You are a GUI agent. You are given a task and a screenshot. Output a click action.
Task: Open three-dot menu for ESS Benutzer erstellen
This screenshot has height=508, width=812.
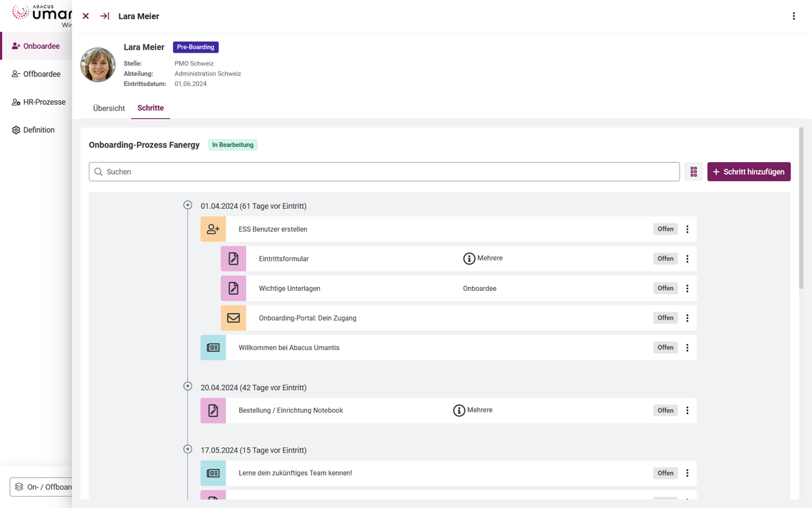click(x=687, y=229)
